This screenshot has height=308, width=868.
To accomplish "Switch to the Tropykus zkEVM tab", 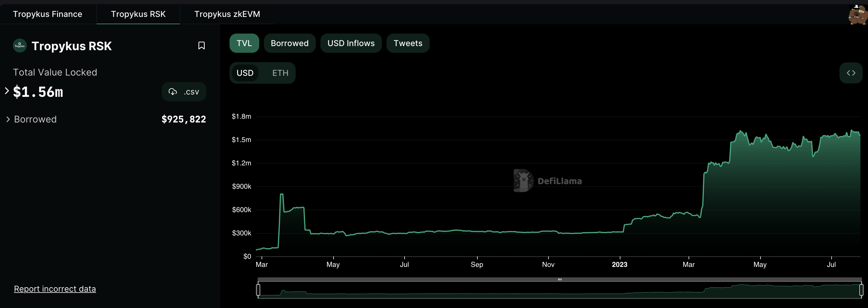I will (x=227, y=14).
